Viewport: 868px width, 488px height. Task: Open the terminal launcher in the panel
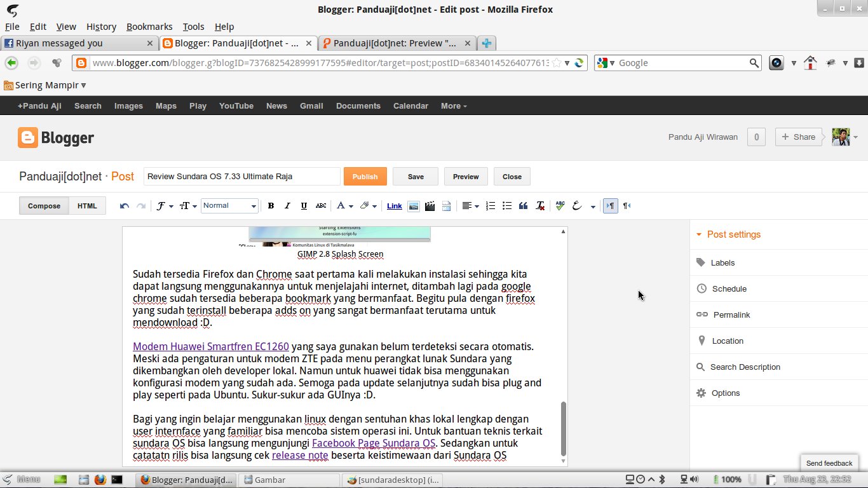click(x=117, y=480)
